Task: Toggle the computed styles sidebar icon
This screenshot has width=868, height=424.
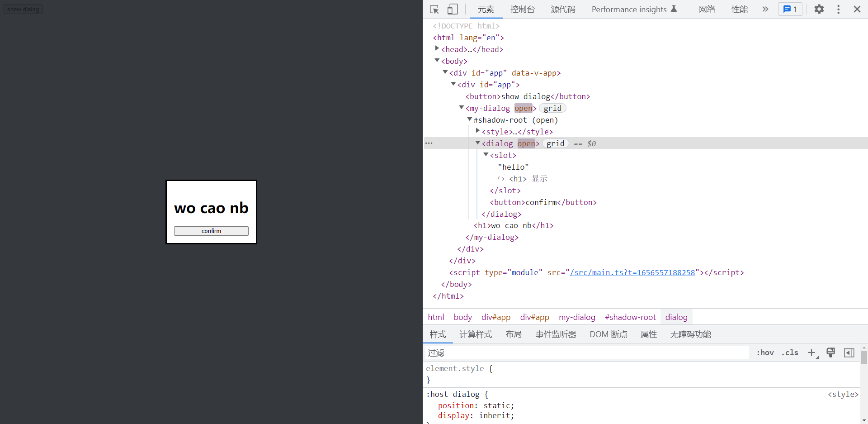Action: click(849, 353)
